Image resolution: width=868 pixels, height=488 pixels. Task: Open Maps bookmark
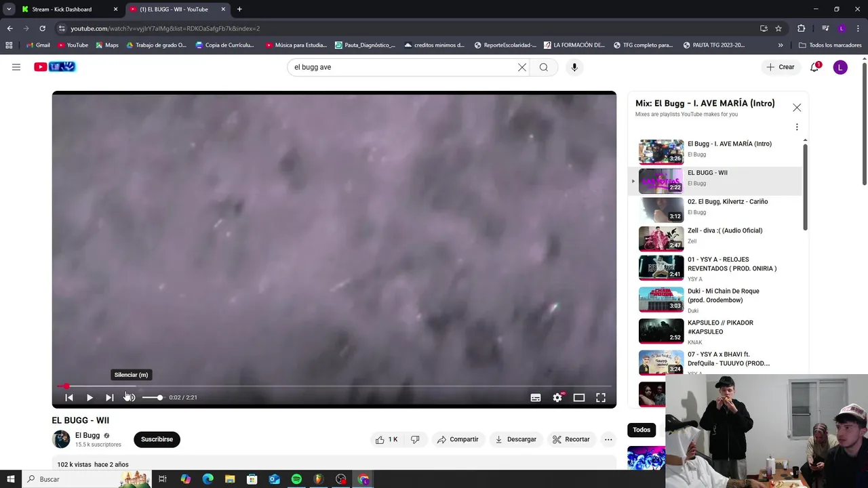107,45
